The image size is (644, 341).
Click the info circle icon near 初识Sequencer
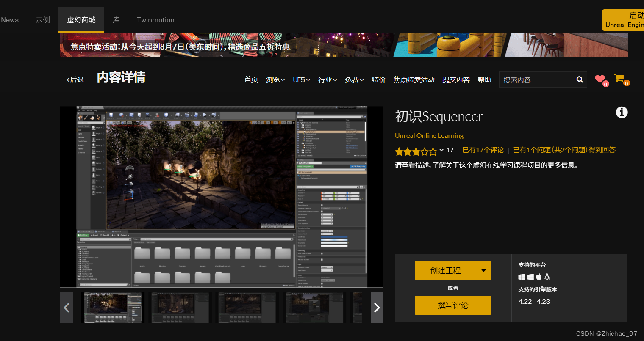click(622, 112)
